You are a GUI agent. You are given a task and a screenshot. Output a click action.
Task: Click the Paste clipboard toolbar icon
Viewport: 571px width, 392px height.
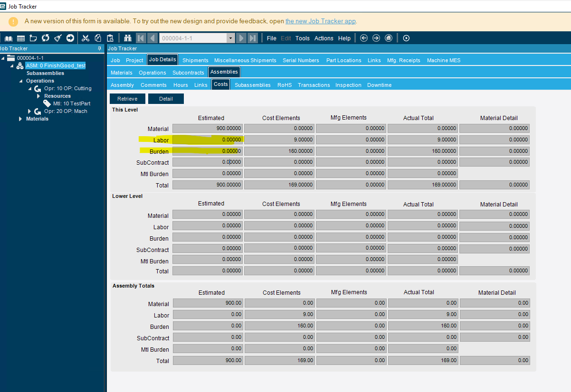pos(110,38)
